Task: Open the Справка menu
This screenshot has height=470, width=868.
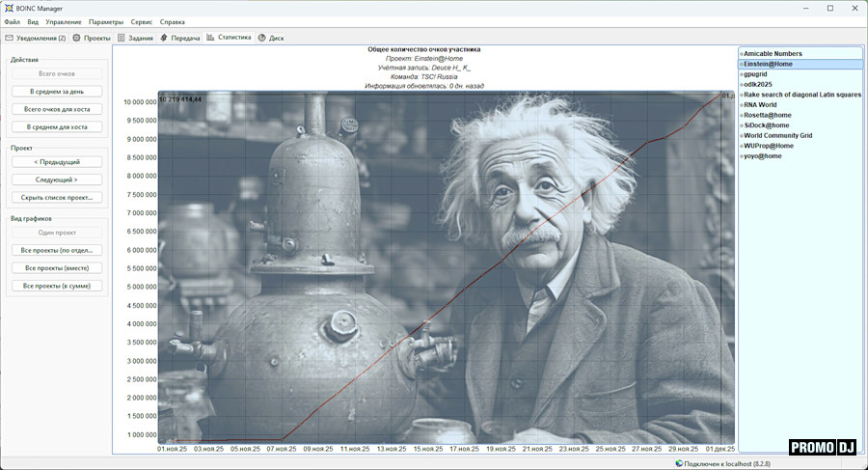Action: click(x=172, y=21)
